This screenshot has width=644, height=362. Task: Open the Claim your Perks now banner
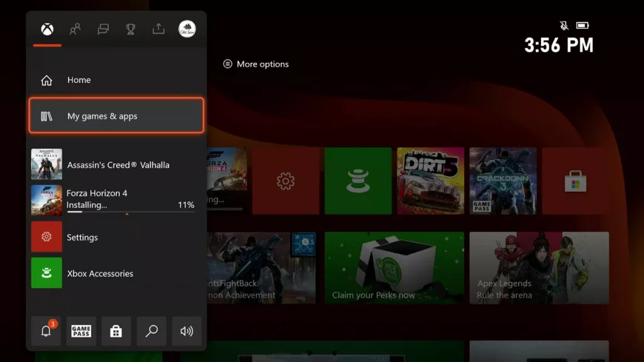[394, 268]
